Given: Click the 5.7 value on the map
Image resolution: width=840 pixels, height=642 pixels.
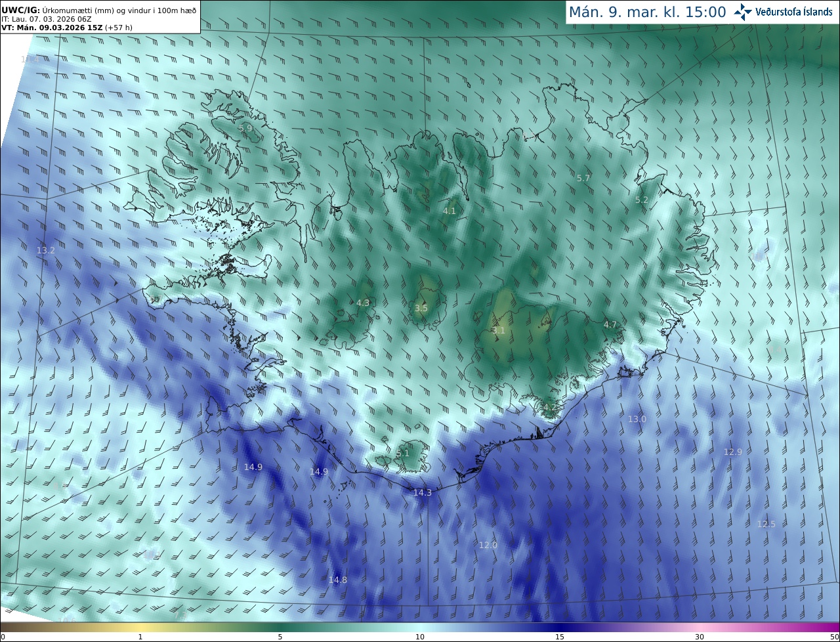Looking at the screenshot, I should (x=583, y=179).
